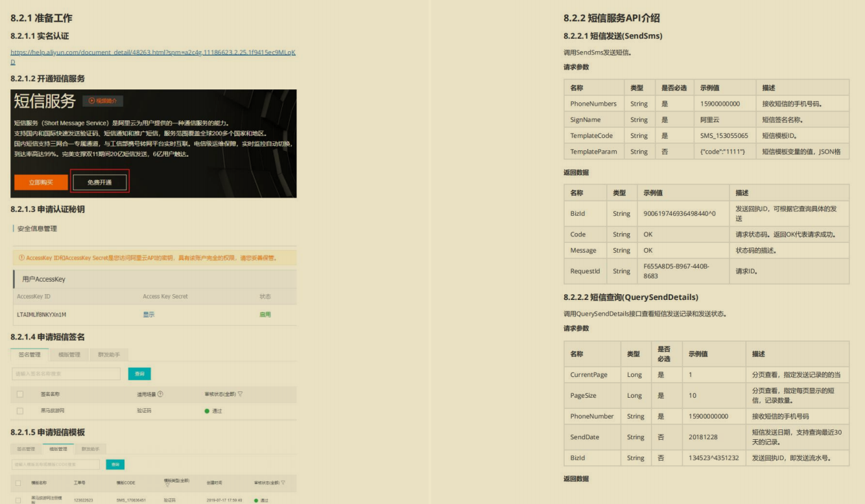Open 签名管理 tab in template section 8.2.1.5
865x504 pixels.
coord(26,448)
